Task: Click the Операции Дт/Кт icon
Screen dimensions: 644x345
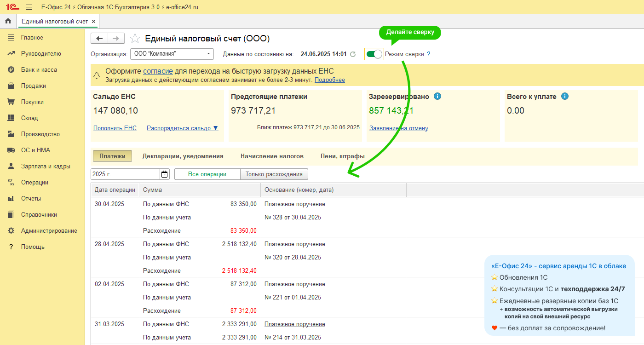Action: 11,183
